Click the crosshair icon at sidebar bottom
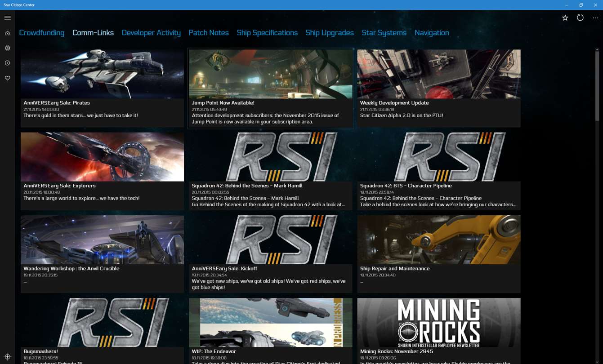Screen dimensions: 603x364 [7, 357]
